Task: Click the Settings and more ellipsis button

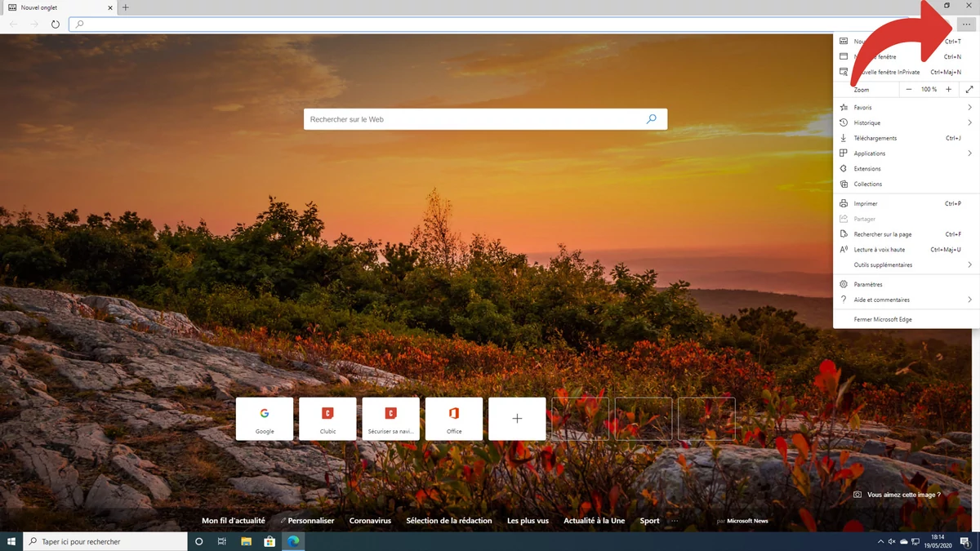Action: [x=967, y=24]
